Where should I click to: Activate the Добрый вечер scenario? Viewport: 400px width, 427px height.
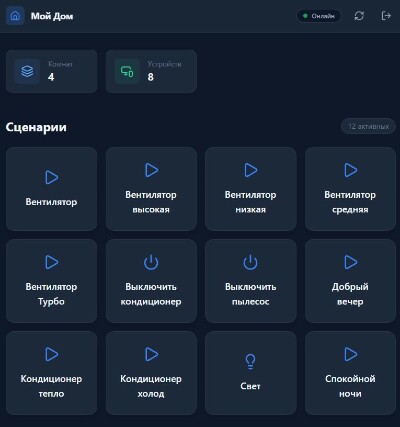(x=350, y=281)
